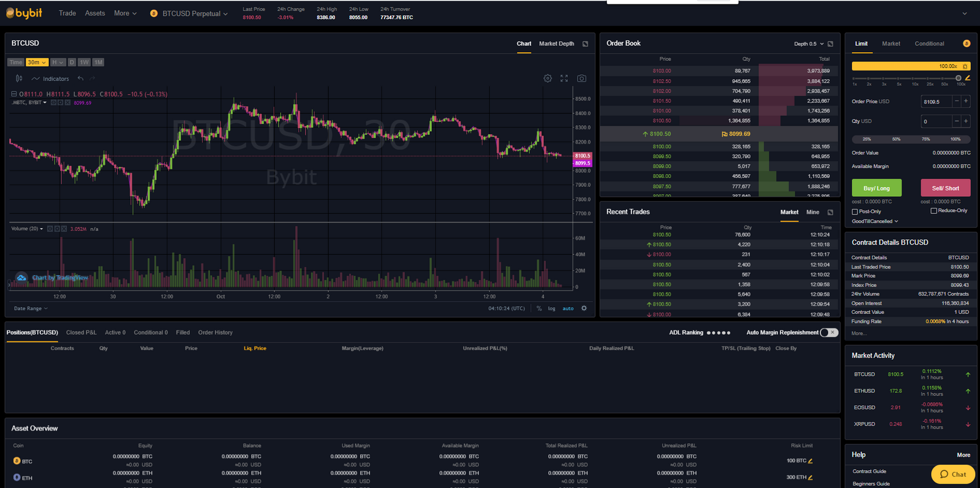Expand the Order Book panel
Screen dimensions: 980x488
click(x=831, y=44)
